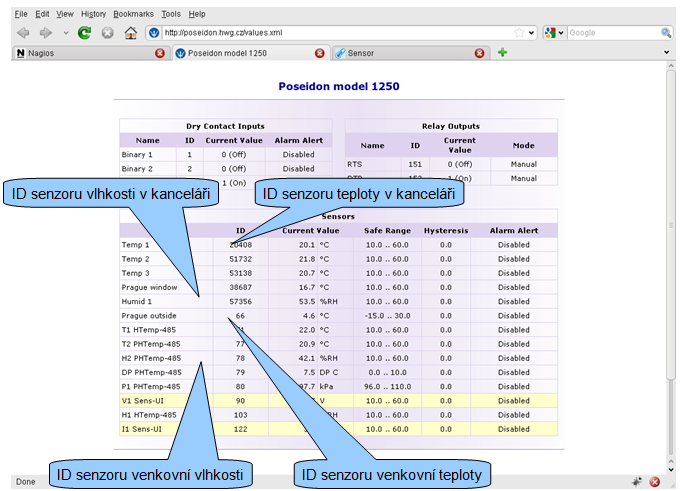Click Temp 1 sensor name

(x=135, y=245)
